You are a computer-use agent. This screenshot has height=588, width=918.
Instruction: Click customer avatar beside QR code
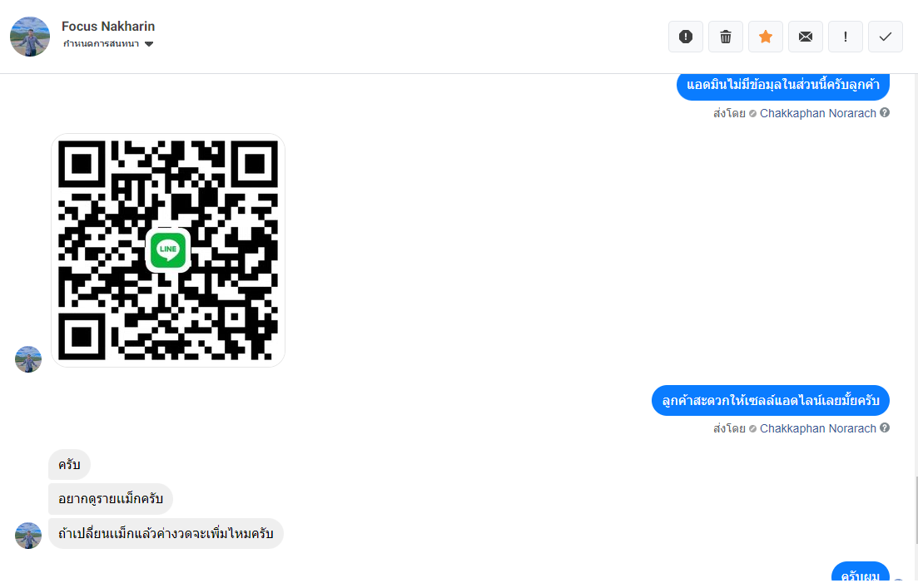point(28,359)
